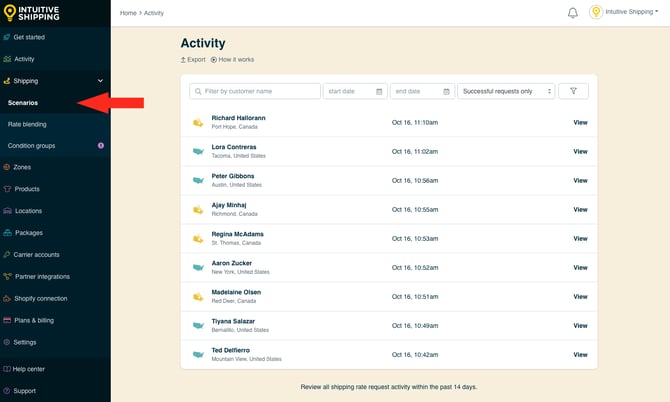Click the name 'Aaron Zucker'
Screen dimensions: 670x402
(232, 263)
